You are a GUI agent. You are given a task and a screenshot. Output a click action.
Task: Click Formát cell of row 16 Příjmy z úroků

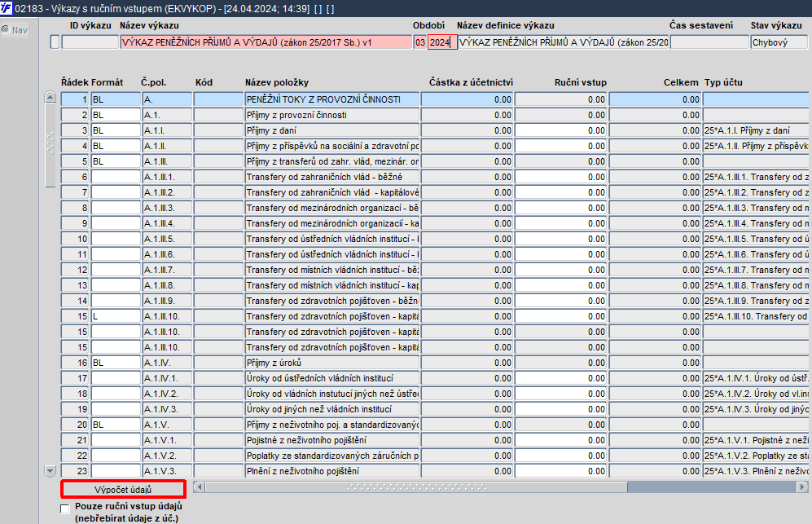pos(116,363)
